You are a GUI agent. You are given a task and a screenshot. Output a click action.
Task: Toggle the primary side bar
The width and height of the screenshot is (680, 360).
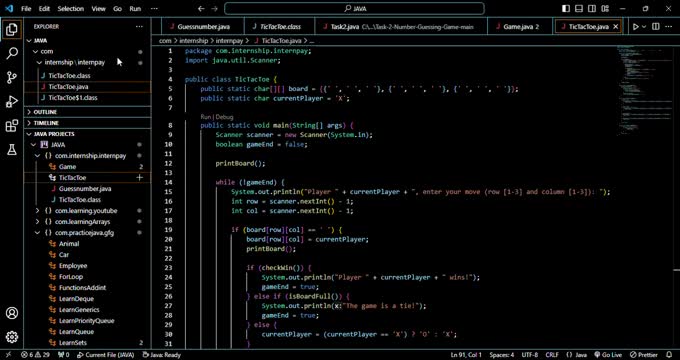tap(566, 9)
